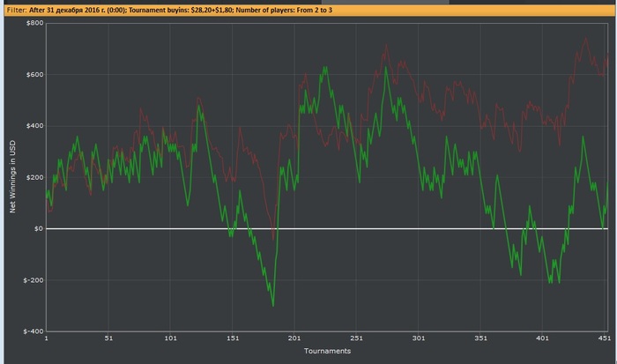Click the orange Filter description bar
Viewport: 617px width, 364px height.
click(x=309, y=11)
